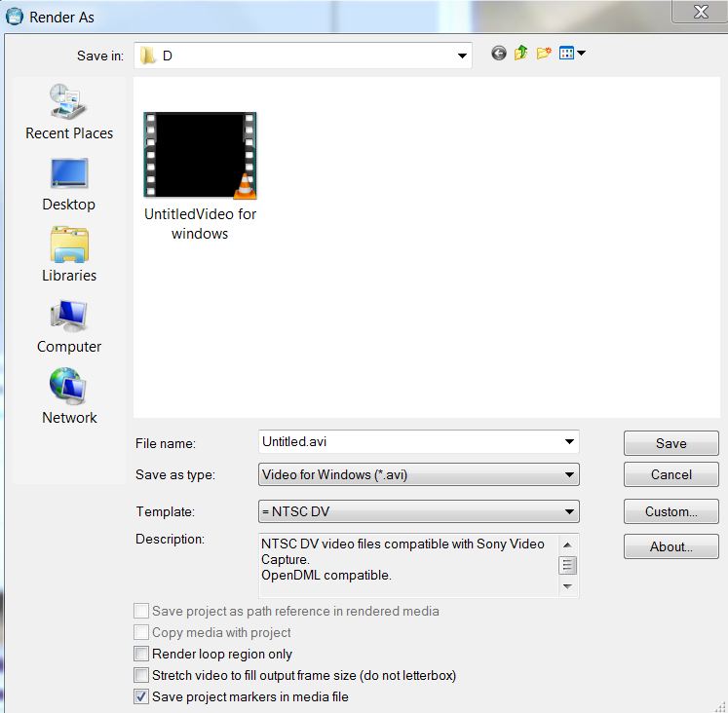Viewport: 728px width, 713px height.
Task: Open the Template dropdown
Action: pos(419,511)
